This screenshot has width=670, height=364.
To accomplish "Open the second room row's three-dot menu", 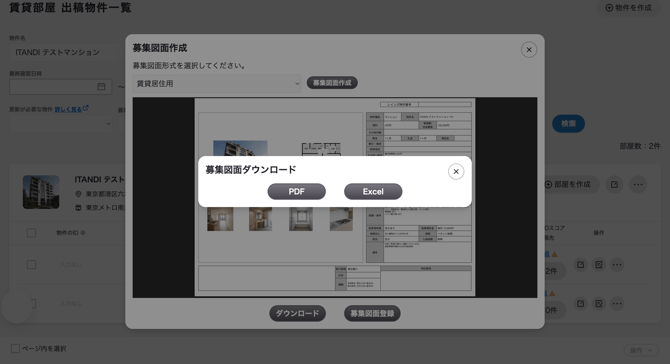I will pos(617,303).
